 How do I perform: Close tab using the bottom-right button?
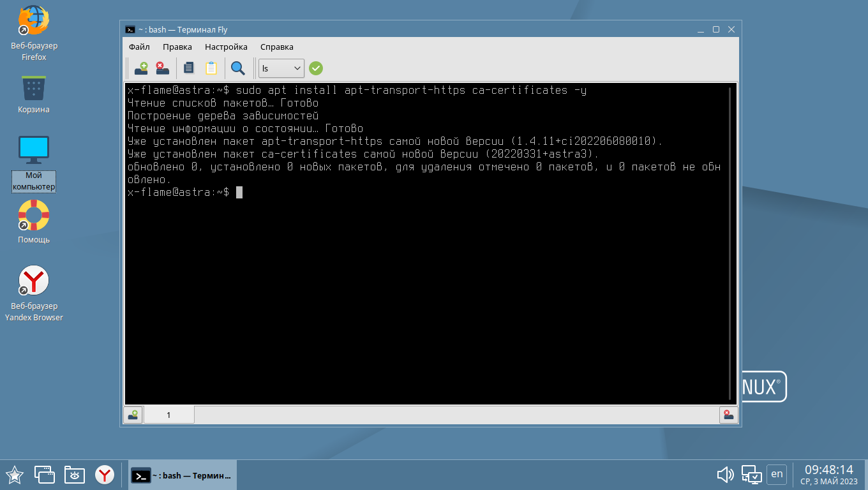click(x=729, y=415)
